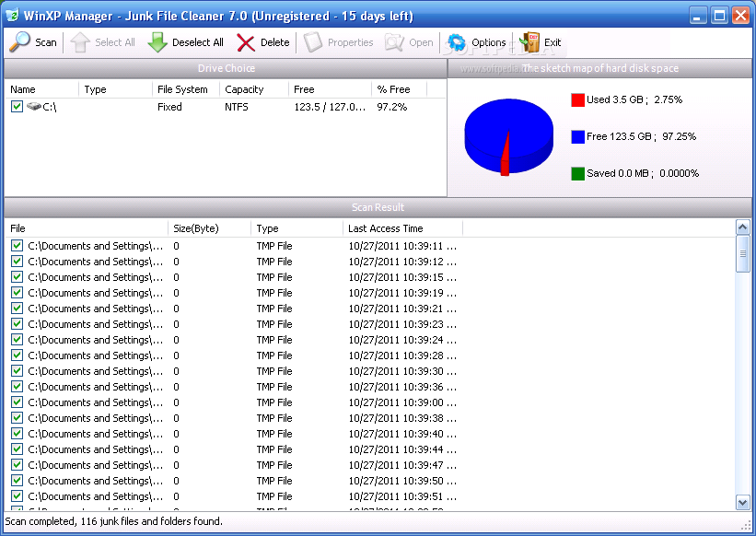Uncheck the file accessed at 10:39:11
Image resolution: width=756 pixels, height=536 pixels.
[x=17, y=246]
